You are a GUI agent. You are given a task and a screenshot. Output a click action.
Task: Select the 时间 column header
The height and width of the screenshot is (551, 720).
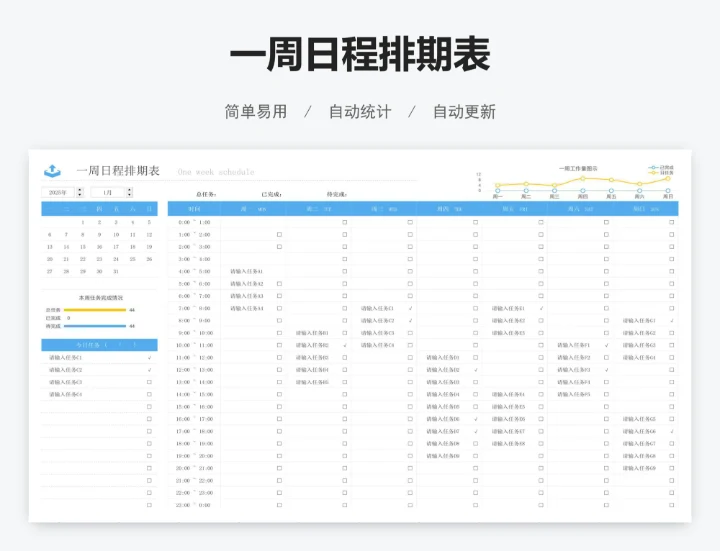194,209
